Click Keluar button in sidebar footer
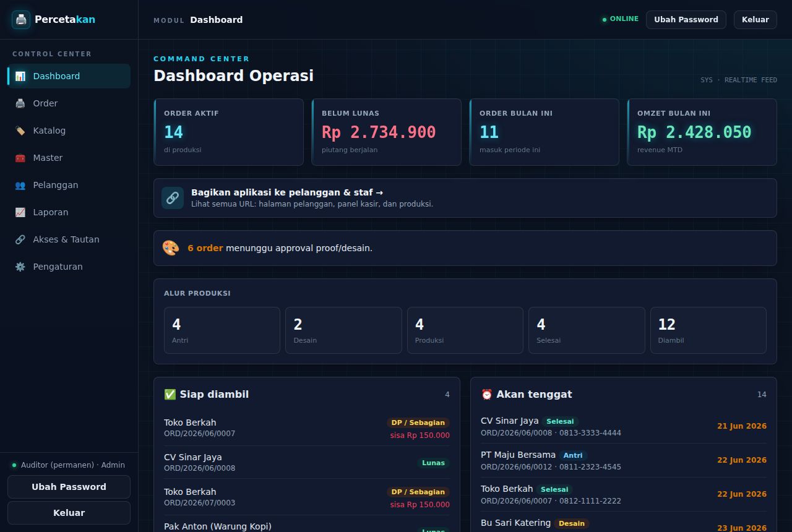Viewport: 792px width, 532px height. [x=69, y=513]
